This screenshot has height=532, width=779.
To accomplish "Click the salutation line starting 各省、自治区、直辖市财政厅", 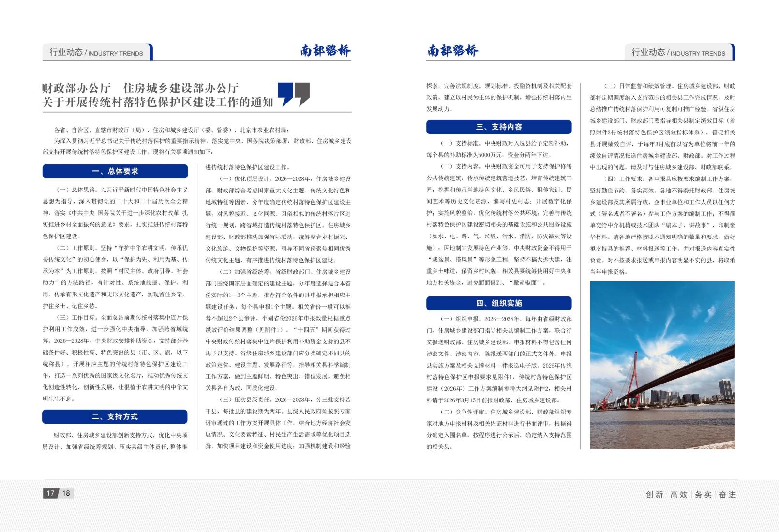I will (x=172, y=130).
